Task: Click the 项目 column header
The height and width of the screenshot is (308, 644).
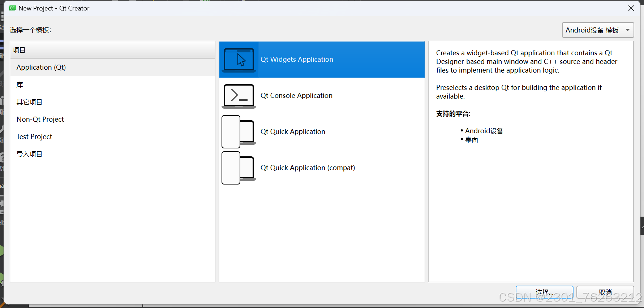Action: (x=113, y=50)
